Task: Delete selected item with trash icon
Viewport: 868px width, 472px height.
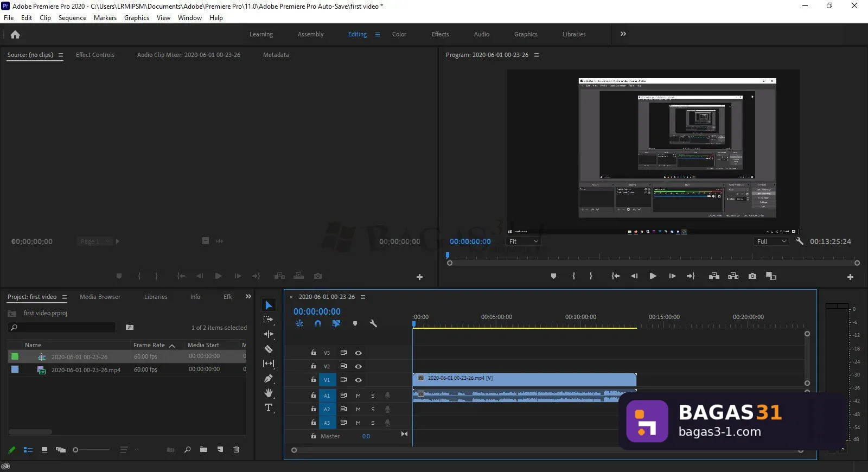Action: tap(236, 449)
